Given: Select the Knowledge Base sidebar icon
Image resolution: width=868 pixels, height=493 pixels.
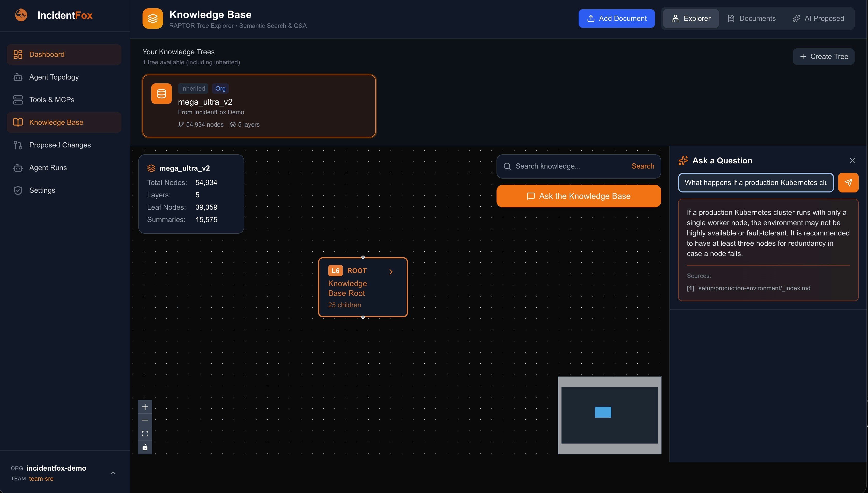Looking at the screenshot, I should pos(18,122).
